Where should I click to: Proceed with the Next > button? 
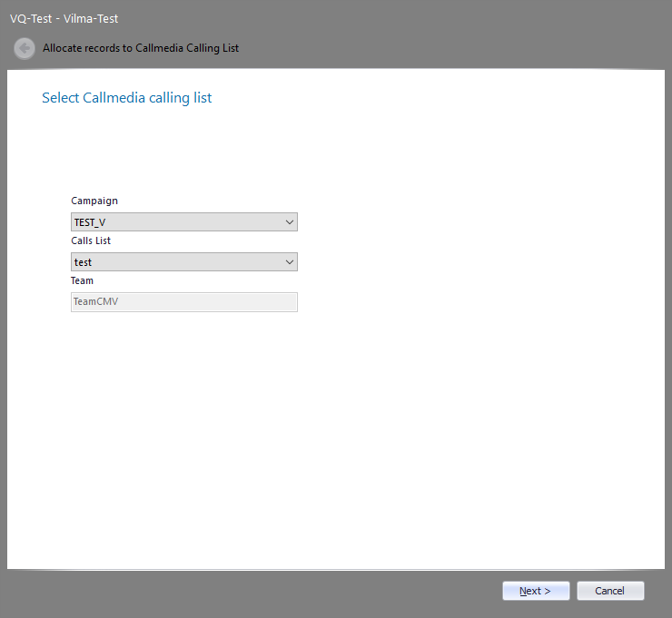point(536,591)
